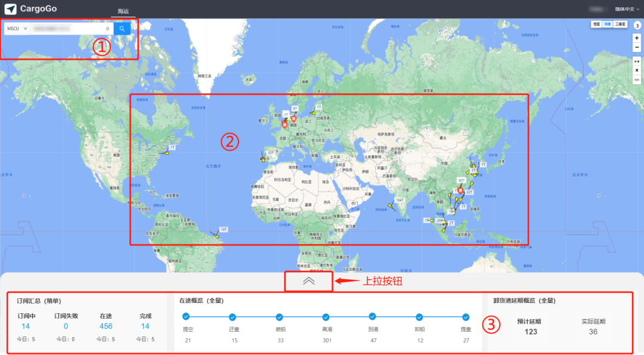Zoom out the map with minus button

point(637,47)
